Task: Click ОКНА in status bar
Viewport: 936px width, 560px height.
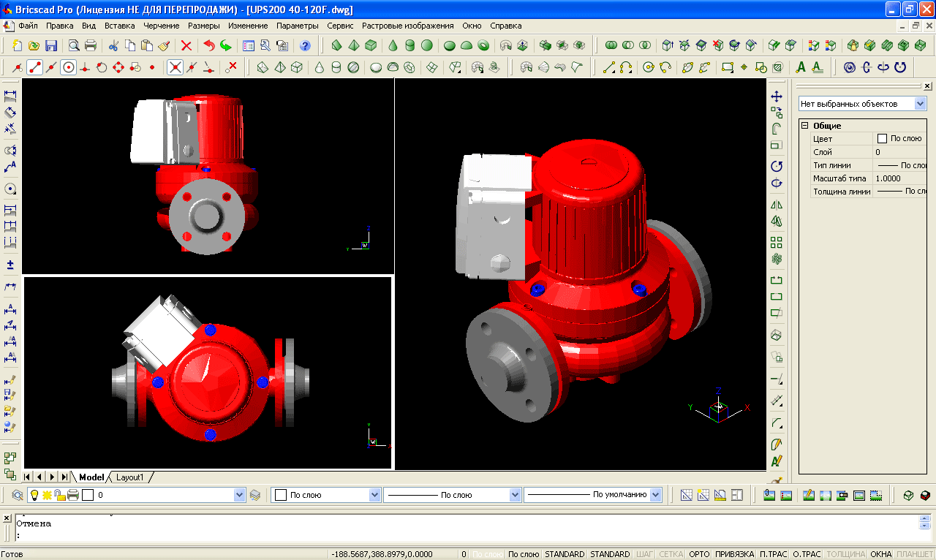Action: point(881,554)
